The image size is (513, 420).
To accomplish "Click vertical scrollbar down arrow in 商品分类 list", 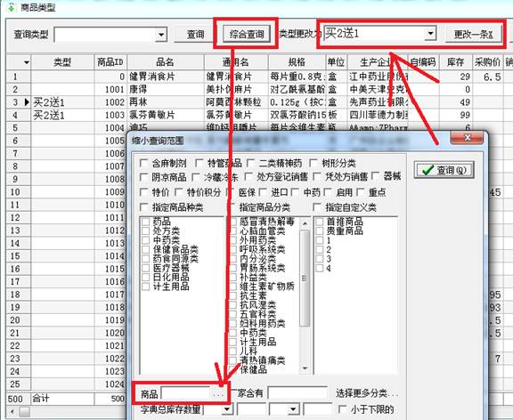I will [x=305, y=368].
